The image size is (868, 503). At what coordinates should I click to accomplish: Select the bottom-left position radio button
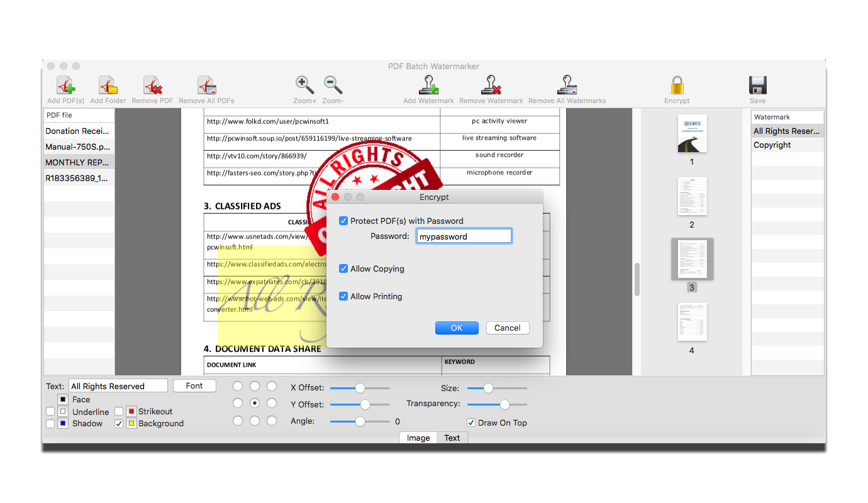(x=238, y=421)
